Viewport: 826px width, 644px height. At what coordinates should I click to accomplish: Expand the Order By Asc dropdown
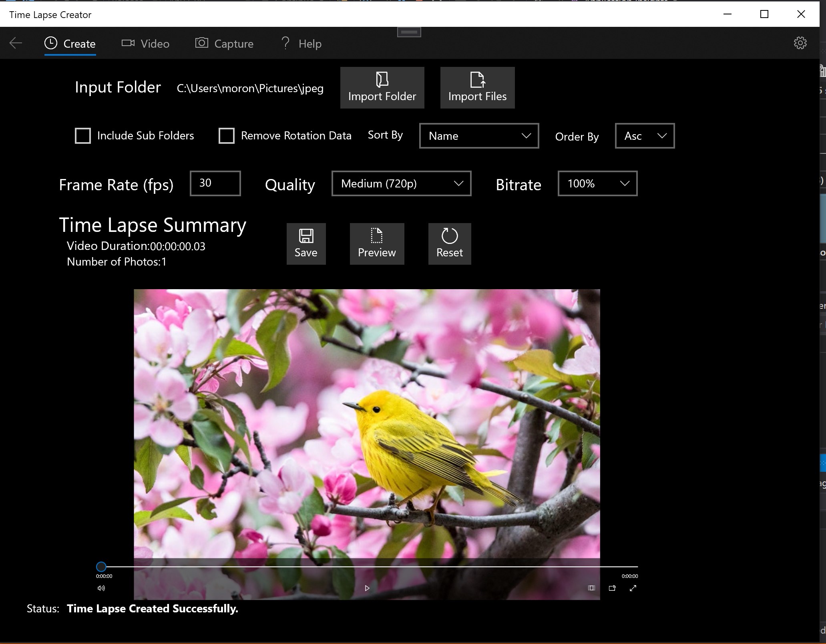(x=644, y=136)
